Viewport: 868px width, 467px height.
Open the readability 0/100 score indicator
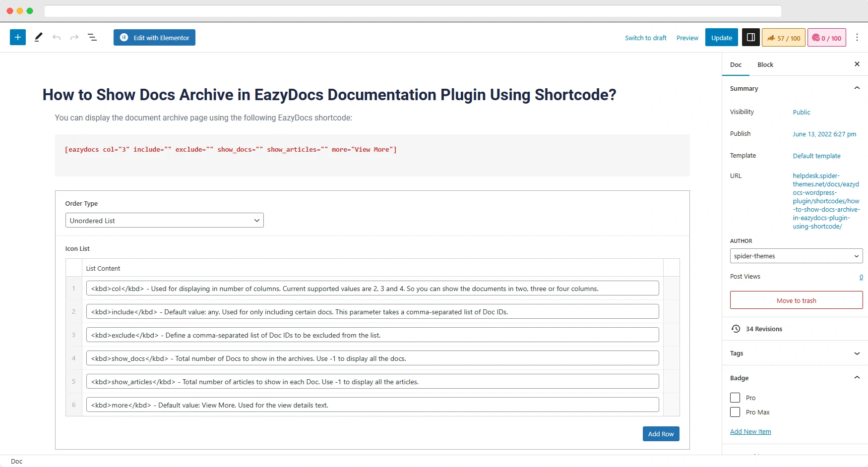click(826, 37)
